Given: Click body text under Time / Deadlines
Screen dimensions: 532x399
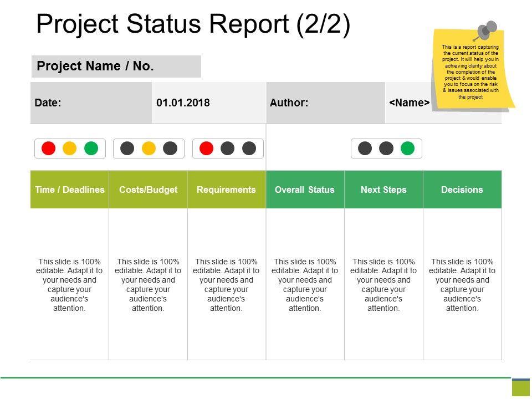Looking at the screenshot, I should pyautogui.click(x=70, y=285).
